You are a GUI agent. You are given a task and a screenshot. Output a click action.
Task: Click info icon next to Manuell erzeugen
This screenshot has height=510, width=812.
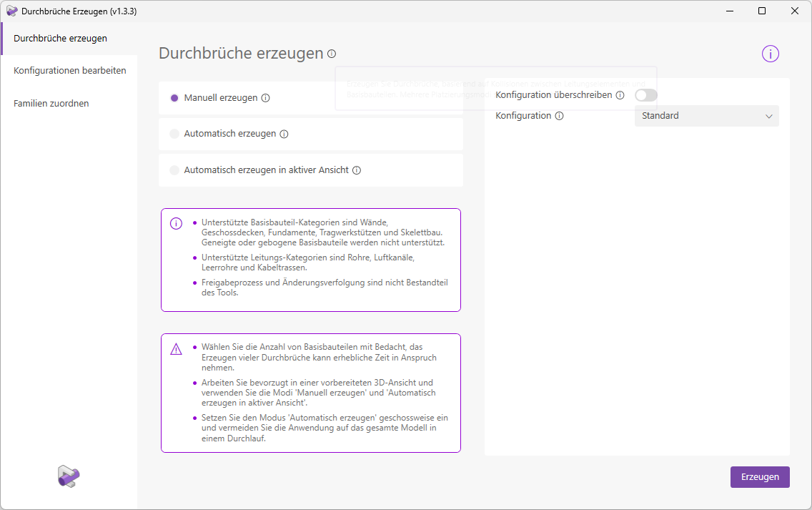[x=266, y=98]
